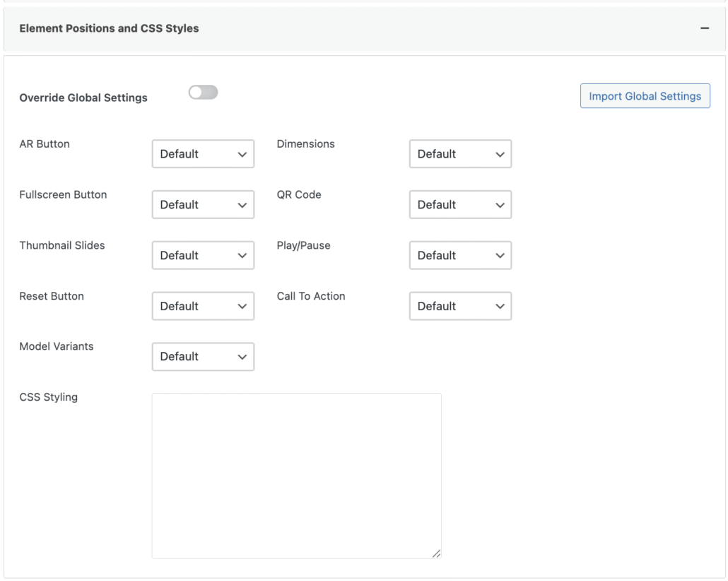Open the Model Variants dropdown

pyautogui.click(x=203, y=357)
